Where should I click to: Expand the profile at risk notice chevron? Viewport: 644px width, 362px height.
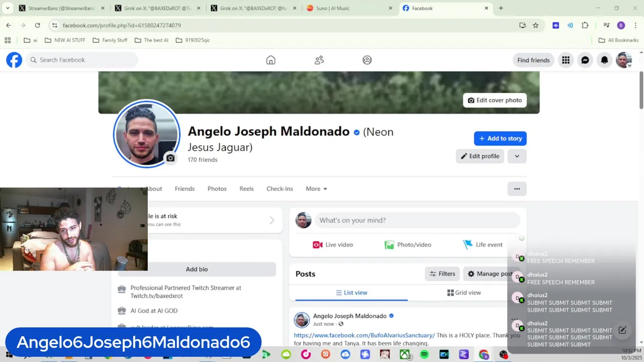pyautogui.click(x=272, y=220)
